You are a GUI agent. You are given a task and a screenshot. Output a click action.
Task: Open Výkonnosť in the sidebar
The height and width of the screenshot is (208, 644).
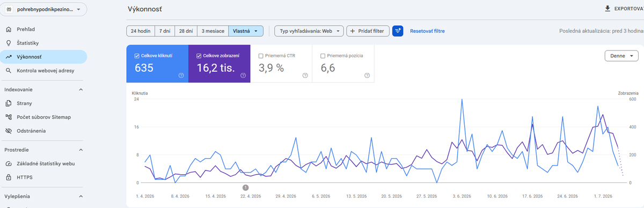click(43, 57)
